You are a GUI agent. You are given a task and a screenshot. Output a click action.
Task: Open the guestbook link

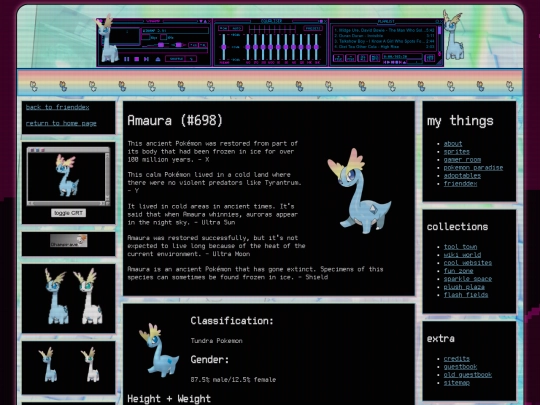460,366
